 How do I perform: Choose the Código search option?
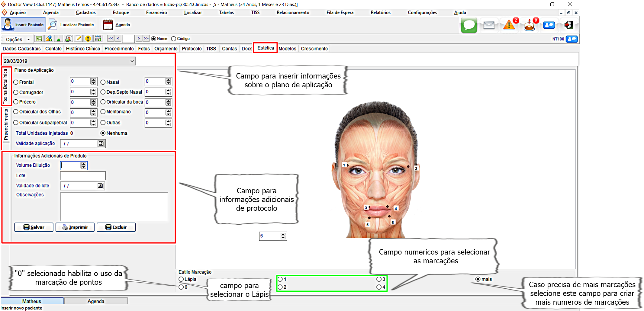[174, 39]
